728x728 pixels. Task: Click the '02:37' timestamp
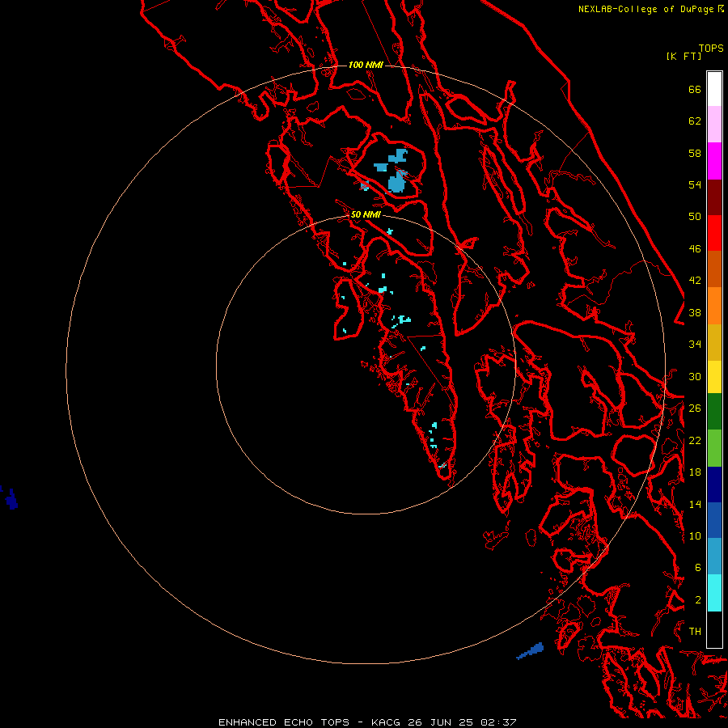pyautogui.click(x=498, y=722)
